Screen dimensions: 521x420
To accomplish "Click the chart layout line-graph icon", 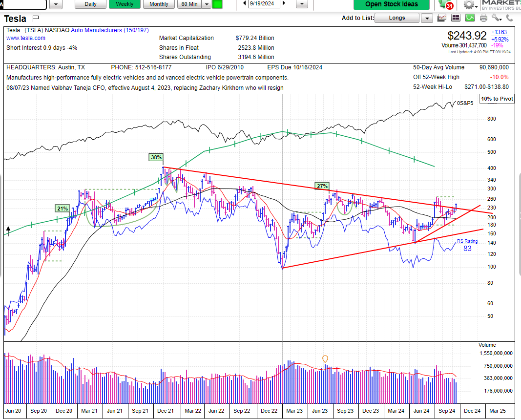I will (441, 18).
